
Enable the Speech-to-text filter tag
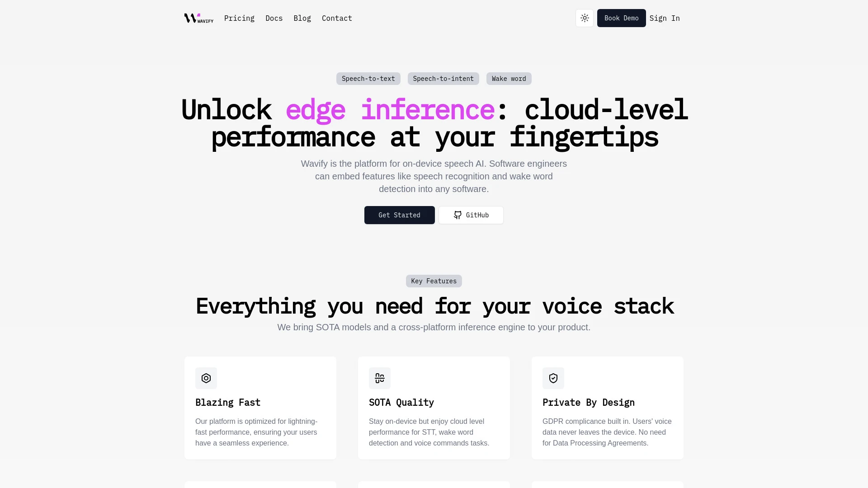(368, 78)
